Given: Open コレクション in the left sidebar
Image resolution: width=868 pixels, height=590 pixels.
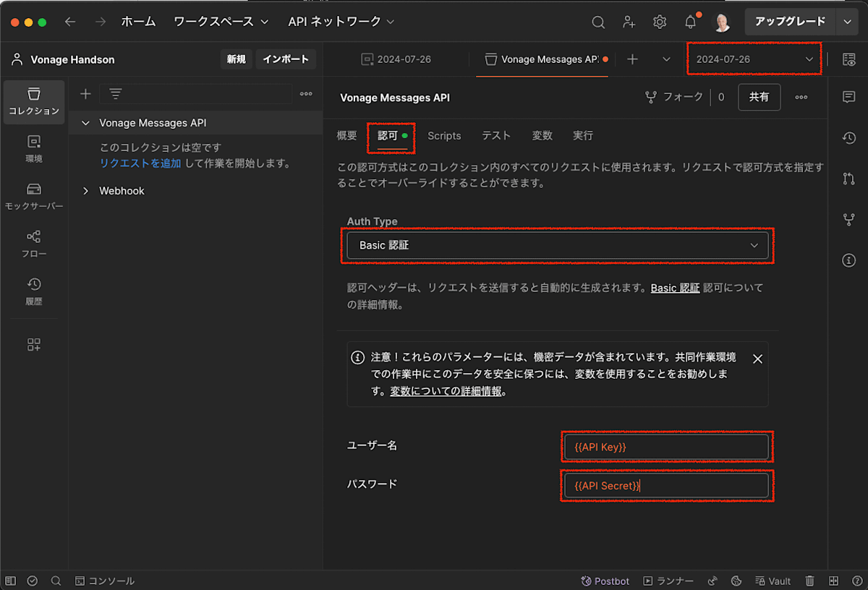Looking at the screenshot, I should pyautogui.click(x=33, y=101).
